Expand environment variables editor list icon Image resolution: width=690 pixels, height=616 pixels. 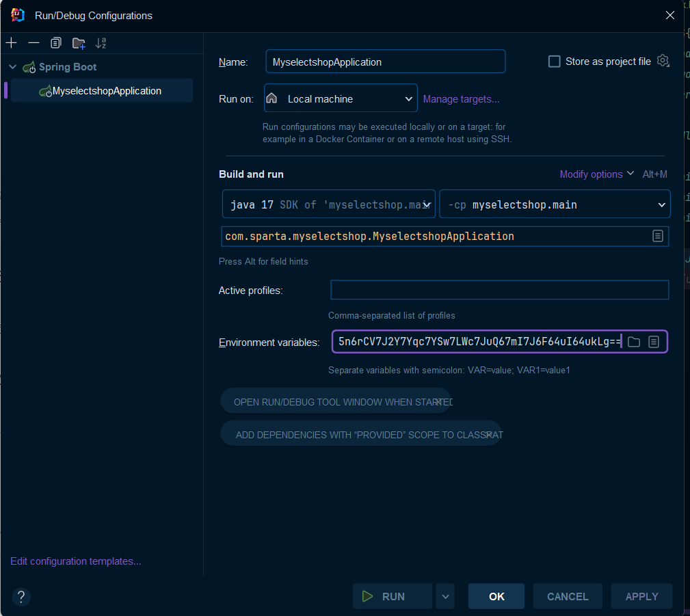654,342
